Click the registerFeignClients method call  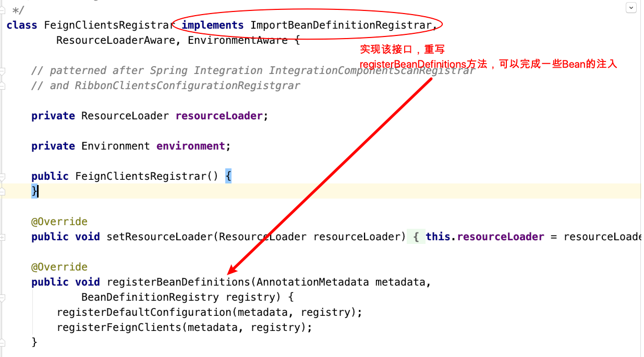coord(121,327)
